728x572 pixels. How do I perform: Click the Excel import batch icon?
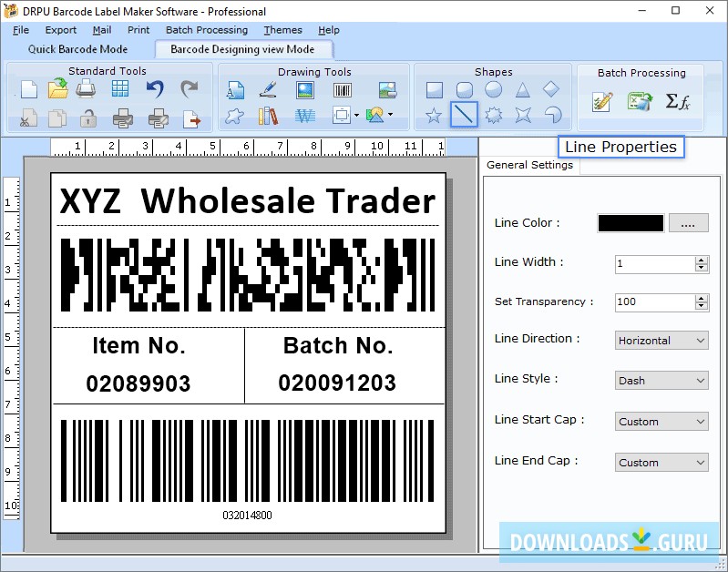tap(640, 101)
